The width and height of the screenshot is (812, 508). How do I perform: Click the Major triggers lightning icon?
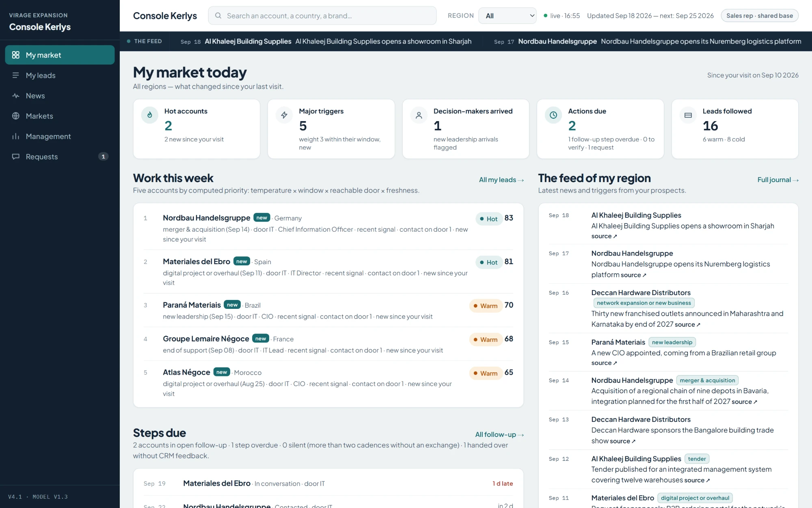click(x=284, y=115)
